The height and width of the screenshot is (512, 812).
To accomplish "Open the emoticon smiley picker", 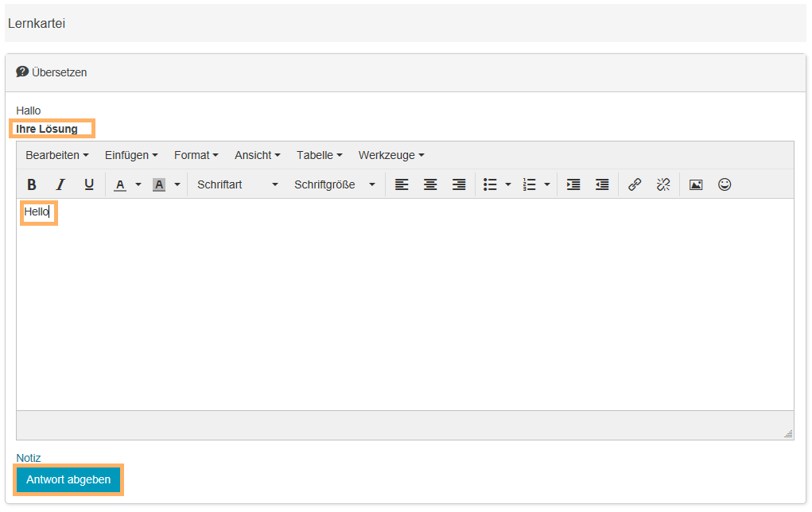I will tap(725, 184).
